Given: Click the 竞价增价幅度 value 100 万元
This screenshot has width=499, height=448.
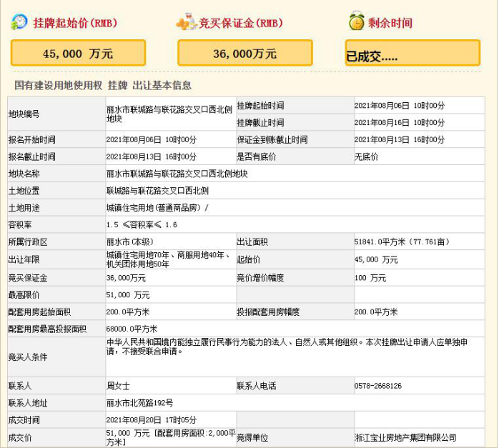Looking at the screenshot, I should pos(370,277).
